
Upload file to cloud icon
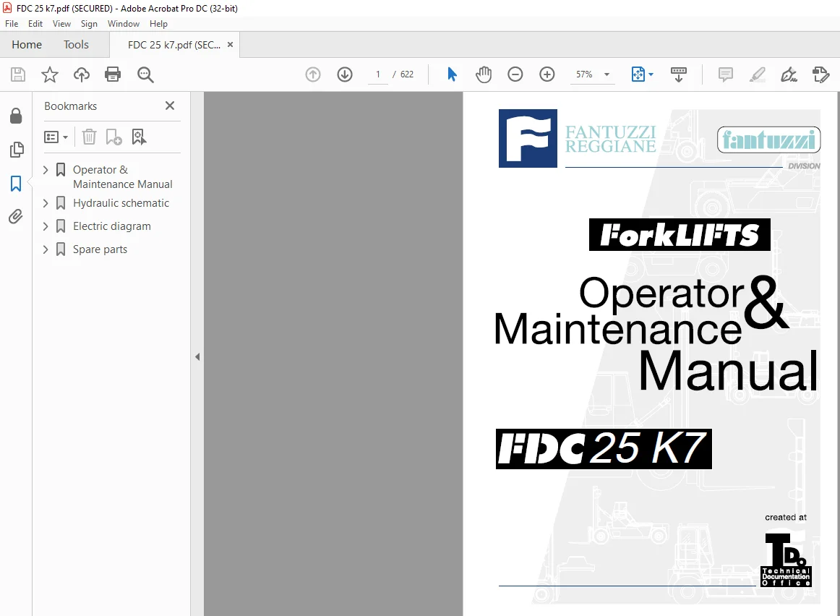pos(82,74)
